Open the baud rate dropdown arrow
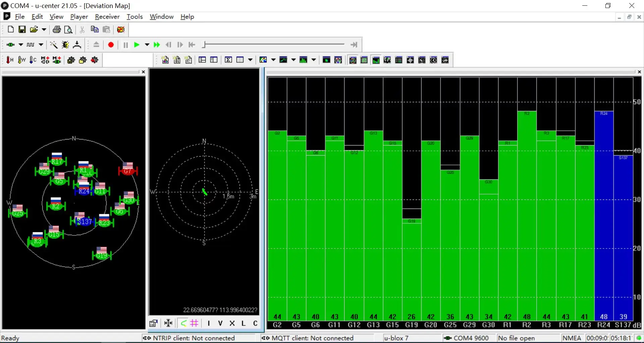 (x=41, y=45)
